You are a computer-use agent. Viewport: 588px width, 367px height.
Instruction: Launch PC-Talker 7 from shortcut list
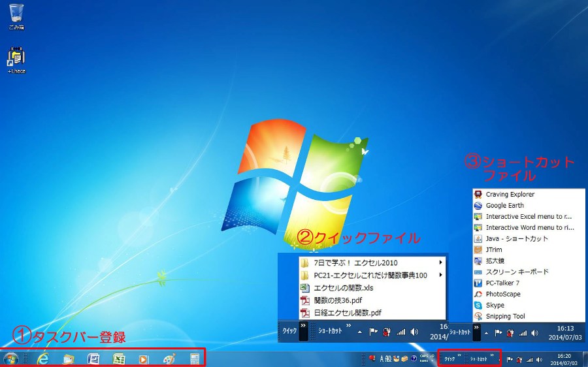[529, 283]
